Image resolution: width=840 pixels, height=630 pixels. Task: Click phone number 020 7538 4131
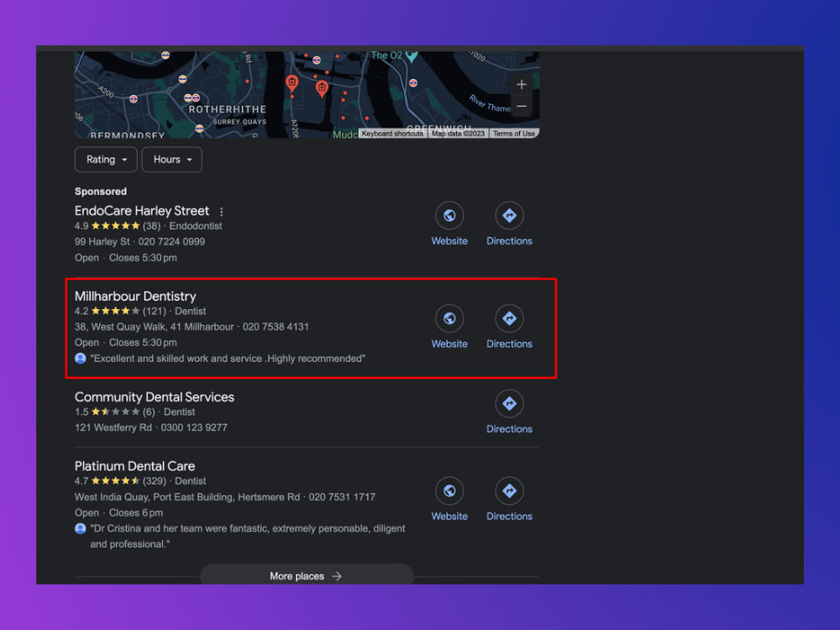point(276,327)
